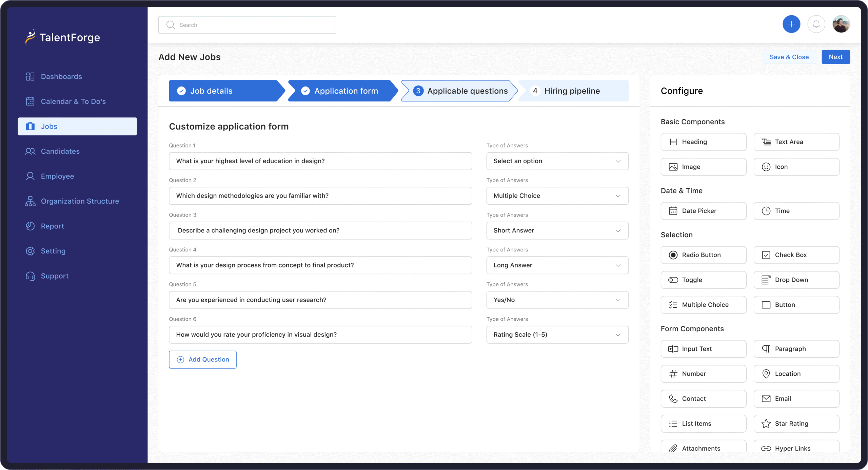
Task: Open Employee section
Action: 77,176
